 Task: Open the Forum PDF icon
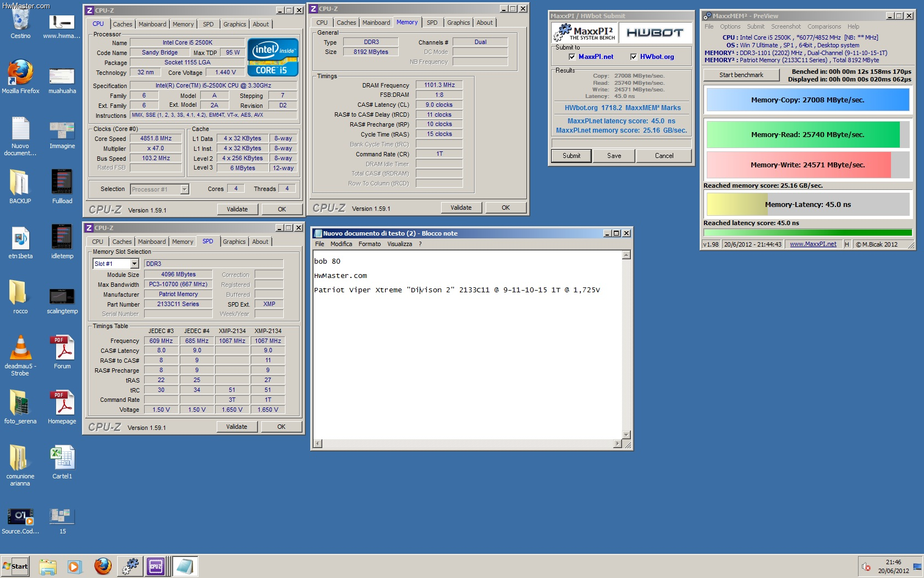(x=62, y=352)
